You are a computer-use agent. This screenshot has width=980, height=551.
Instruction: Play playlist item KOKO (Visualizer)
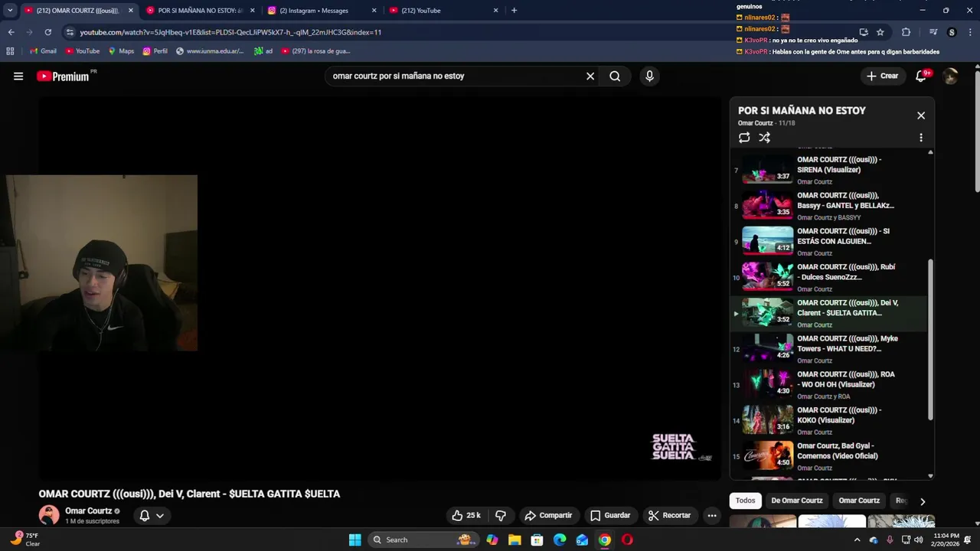(x=830, y=420)
